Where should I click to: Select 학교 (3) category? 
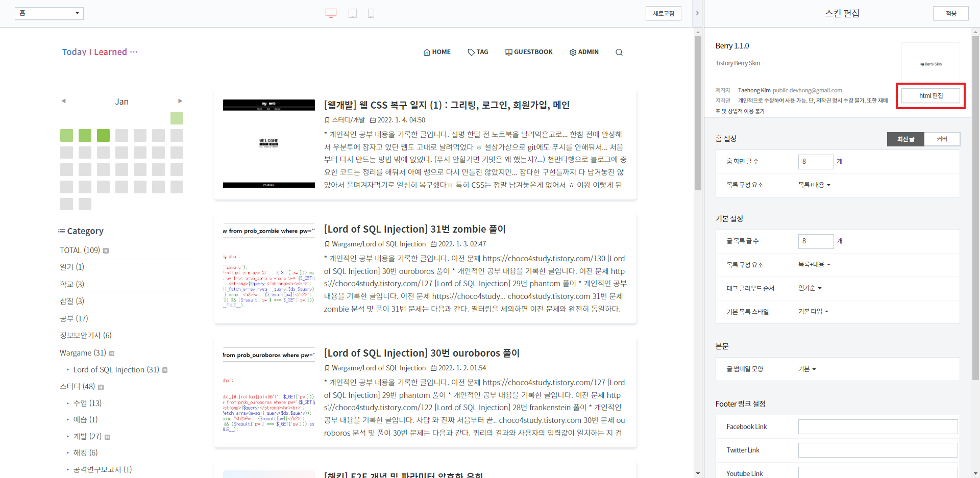tap(72, 284)
